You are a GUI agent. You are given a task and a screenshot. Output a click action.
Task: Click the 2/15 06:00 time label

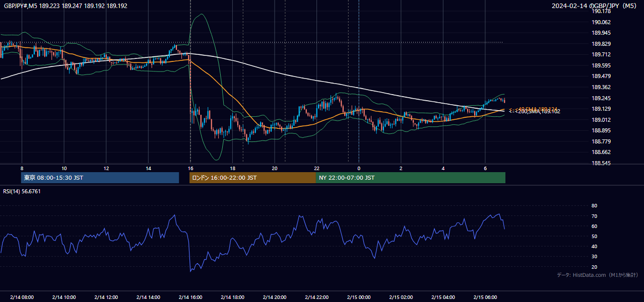(x=485, y=297)
